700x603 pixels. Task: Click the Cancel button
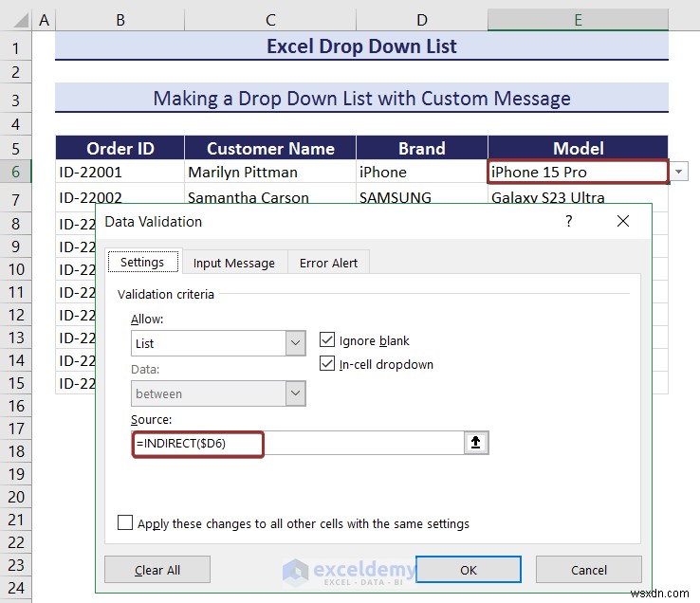589,570
